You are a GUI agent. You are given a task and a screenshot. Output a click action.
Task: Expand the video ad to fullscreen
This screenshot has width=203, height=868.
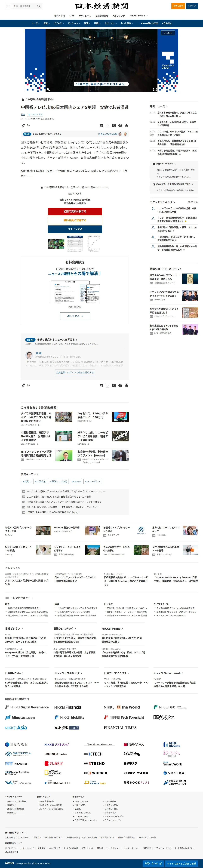click(x=155, y=89)
